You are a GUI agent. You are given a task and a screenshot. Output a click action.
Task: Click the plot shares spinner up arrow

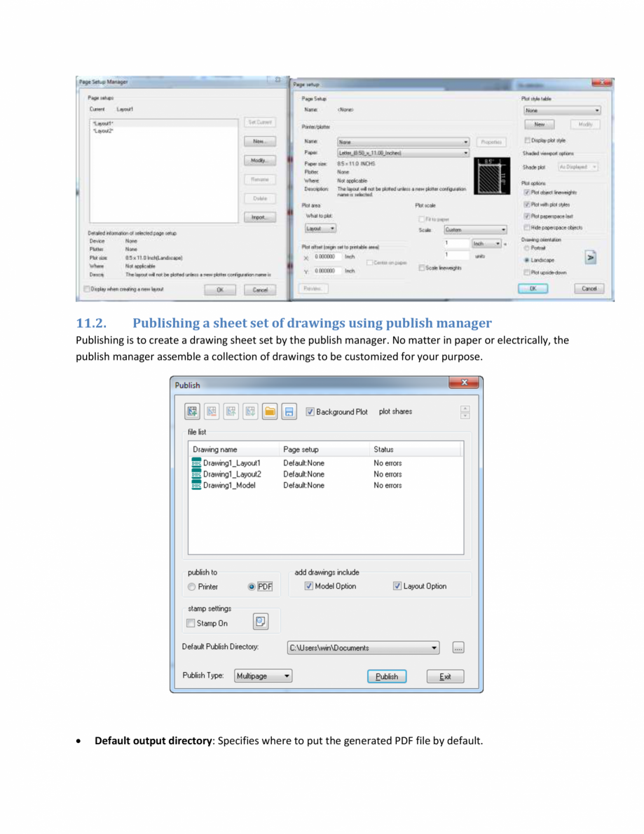pyautogui.click(x=465, y=408)
